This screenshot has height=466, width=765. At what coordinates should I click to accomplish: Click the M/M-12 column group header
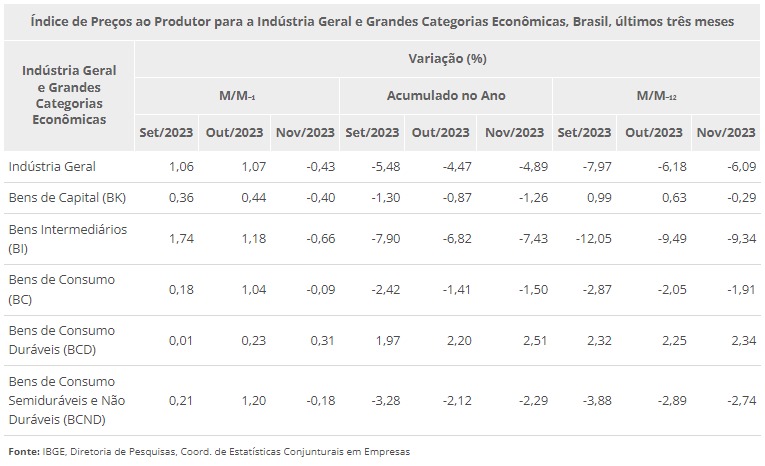pyautogui.click(x=656, y=95)
